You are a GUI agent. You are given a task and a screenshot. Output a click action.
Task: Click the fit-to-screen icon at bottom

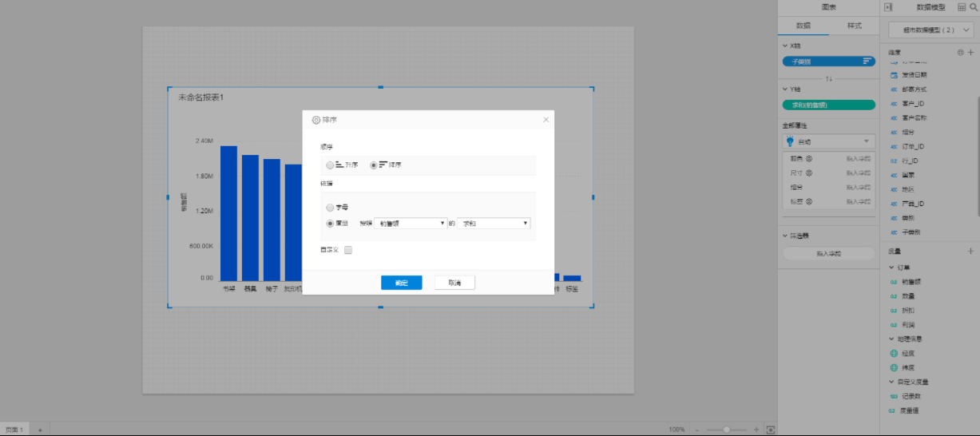(x=771, y=430)
